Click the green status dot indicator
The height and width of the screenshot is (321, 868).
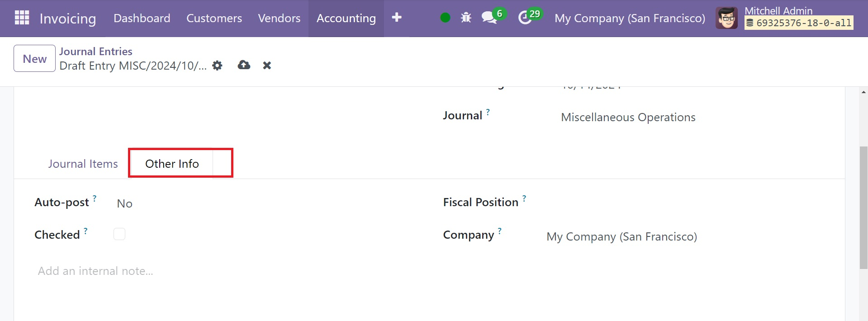point(445,18)
